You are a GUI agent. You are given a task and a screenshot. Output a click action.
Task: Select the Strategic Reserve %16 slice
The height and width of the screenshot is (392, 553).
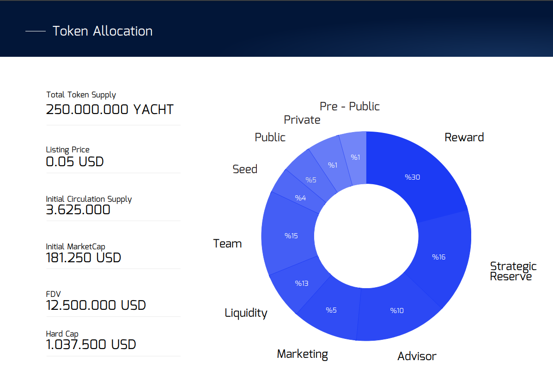coord(439,257)
